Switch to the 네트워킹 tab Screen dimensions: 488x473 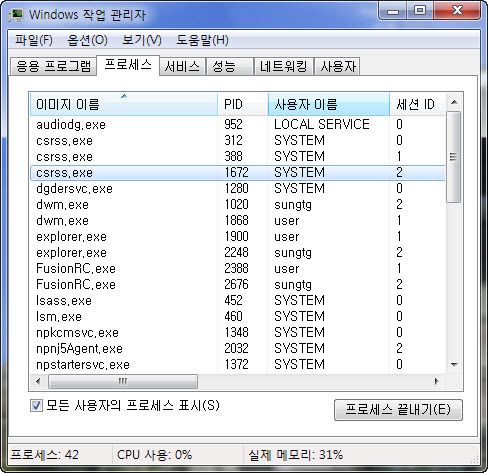pyautogui.click(x=284, y=66)
